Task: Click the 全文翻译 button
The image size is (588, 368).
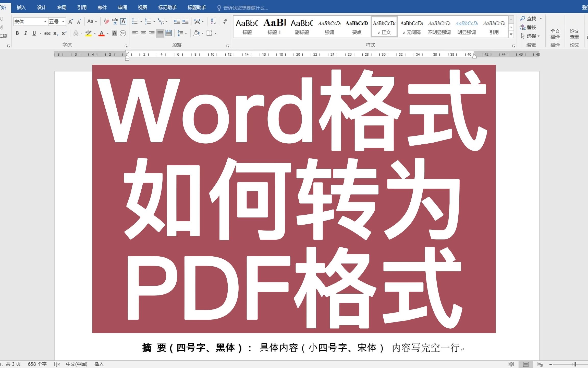Action: [x=555, y=34]
